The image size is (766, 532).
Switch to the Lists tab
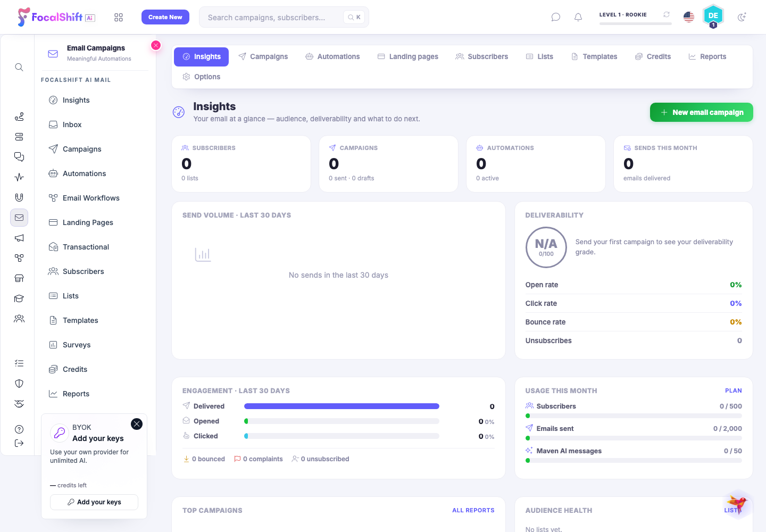coord(540,56)
